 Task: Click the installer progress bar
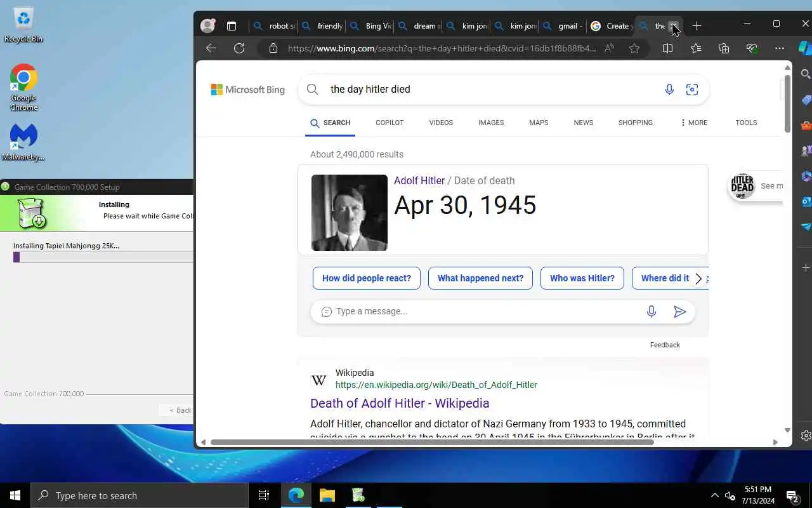[103, 257]
